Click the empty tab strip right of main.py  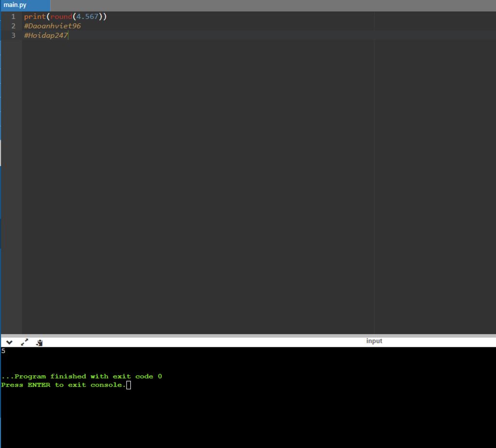pyautogui.click(x=271, y=5)
